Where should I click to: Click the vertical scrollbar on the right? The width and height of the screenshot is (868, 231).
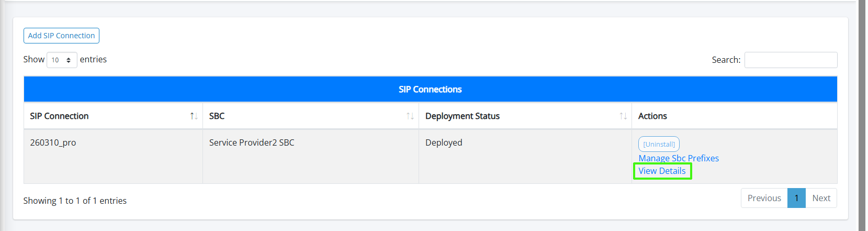click(862, 115)
